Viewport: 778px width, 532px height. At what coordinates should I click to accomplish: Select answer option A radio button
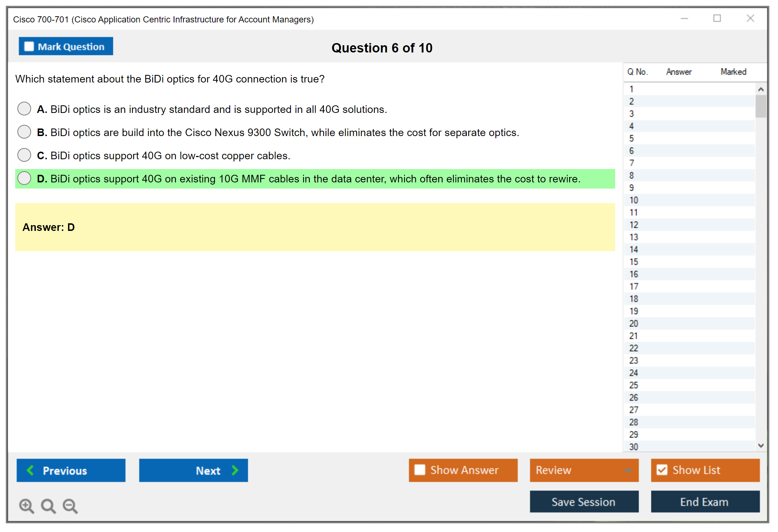point(24,109)
